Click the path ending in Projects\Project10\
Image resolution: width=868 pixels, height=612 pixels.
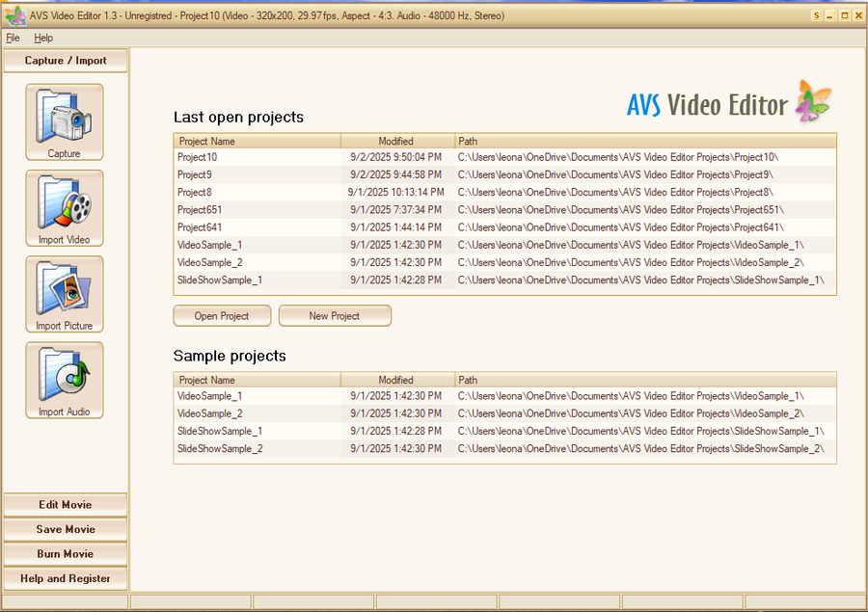pyautogui.click(x=618, y=157)
